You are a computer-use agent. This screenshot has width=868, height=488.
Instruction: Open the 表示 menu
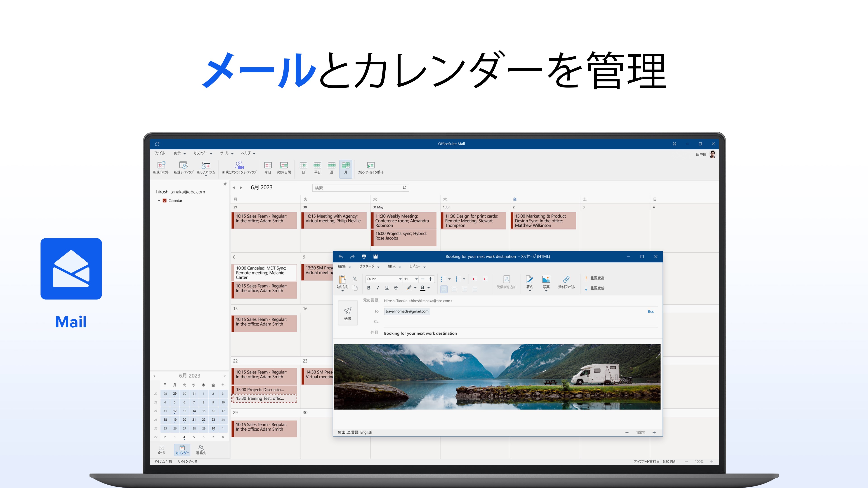point(180,153)
